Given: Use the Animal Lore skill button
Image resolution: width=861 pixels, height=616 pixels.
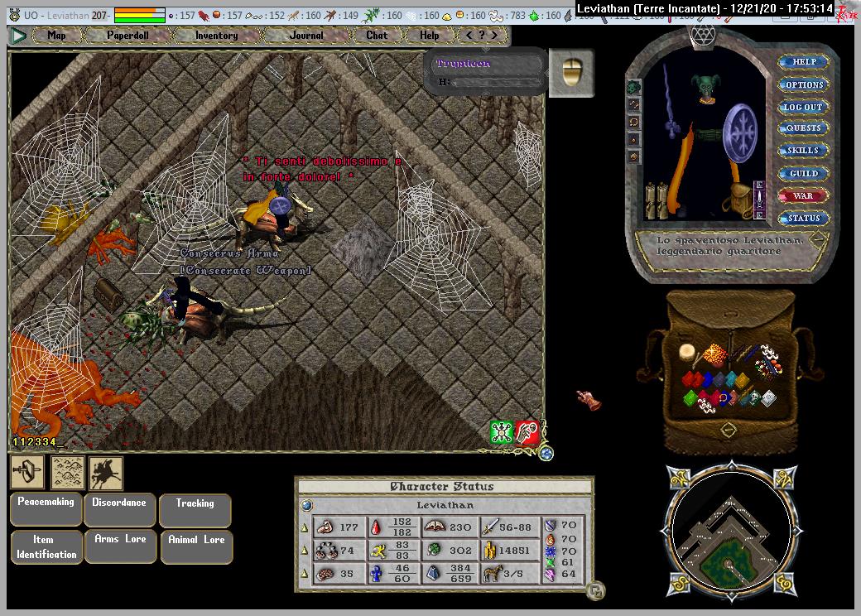Looking at the screenshot, I should (196, 546).
